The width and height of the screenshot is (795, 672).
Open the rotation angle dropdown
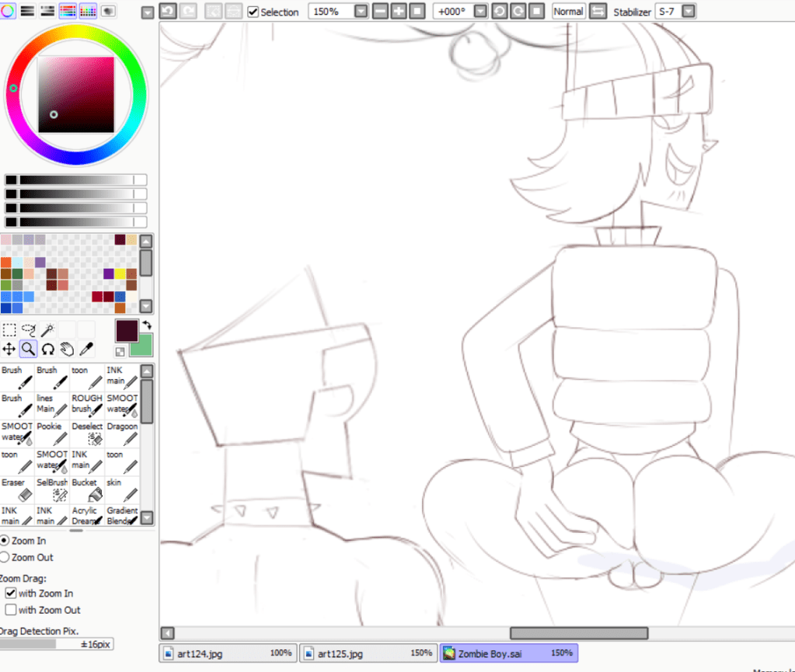point(480,12)
